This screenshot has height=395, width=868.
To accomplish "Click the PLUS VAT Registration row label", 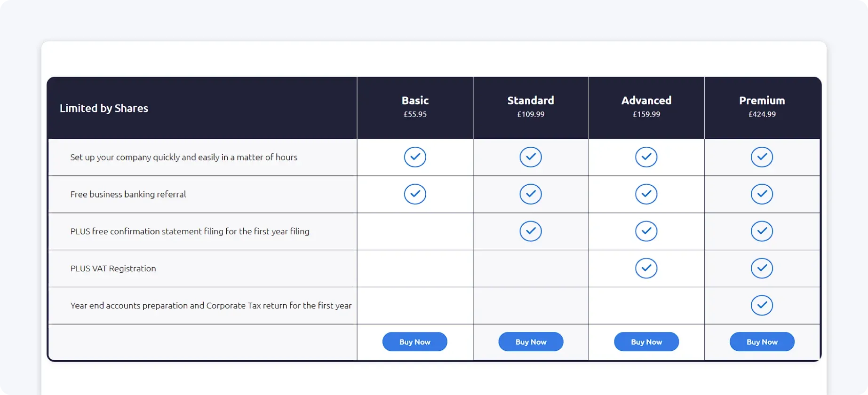I will point(113,268).
